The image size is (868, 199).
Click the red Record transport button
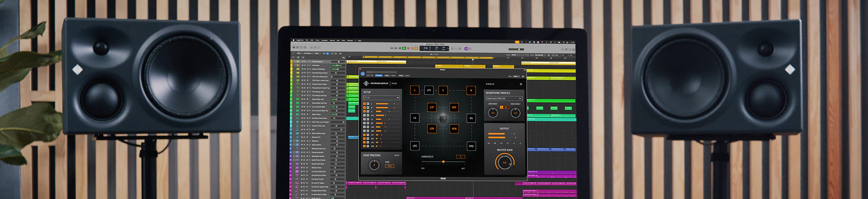pos(408,48)
